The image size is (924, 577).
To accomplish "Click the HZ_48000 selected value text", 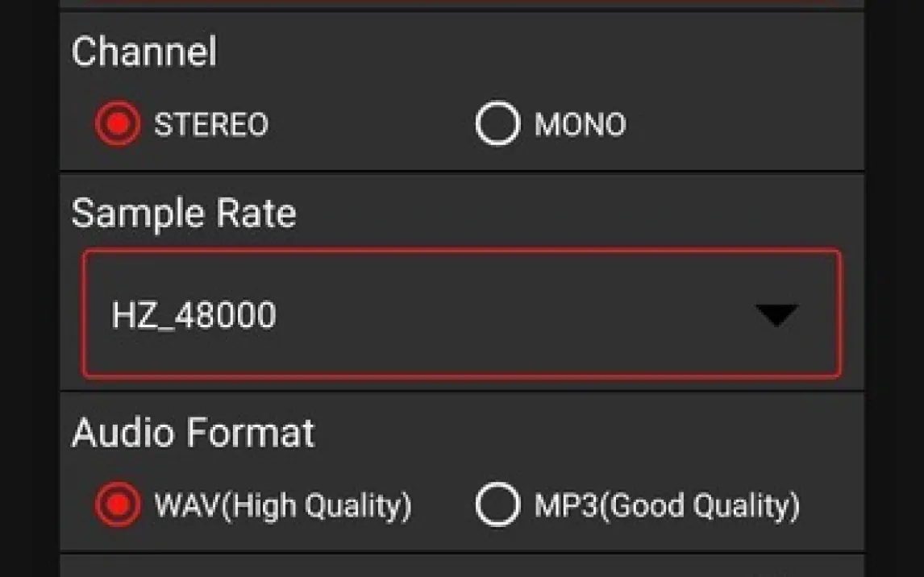I will click(x=194, y=315).
